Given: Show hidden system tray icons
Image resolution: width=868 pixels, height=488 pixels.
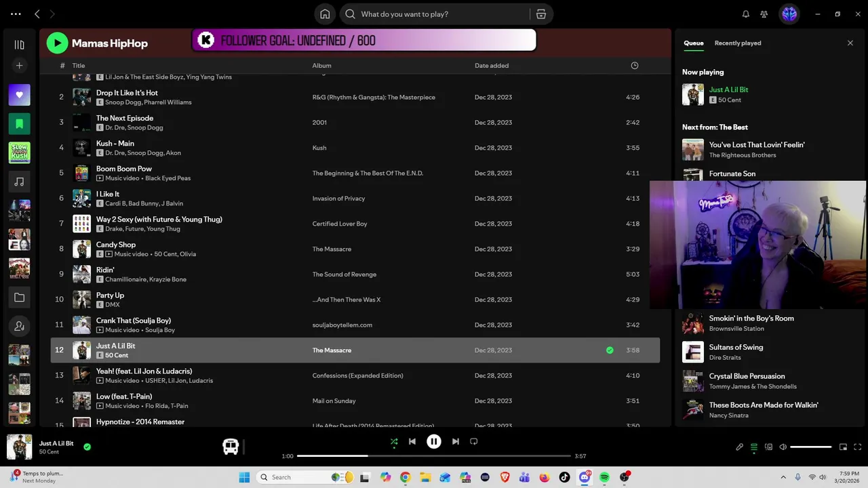Looking at the screenshot, I should tap(783, 477).
